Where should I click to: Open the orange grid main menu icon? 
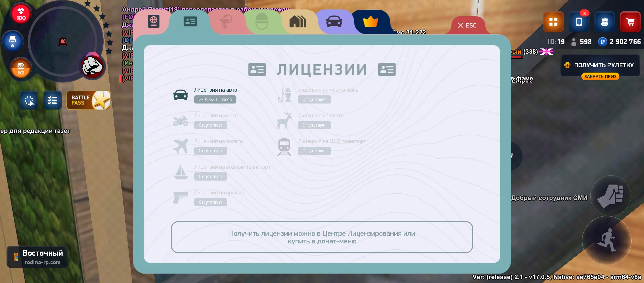(x=553, y=22)
